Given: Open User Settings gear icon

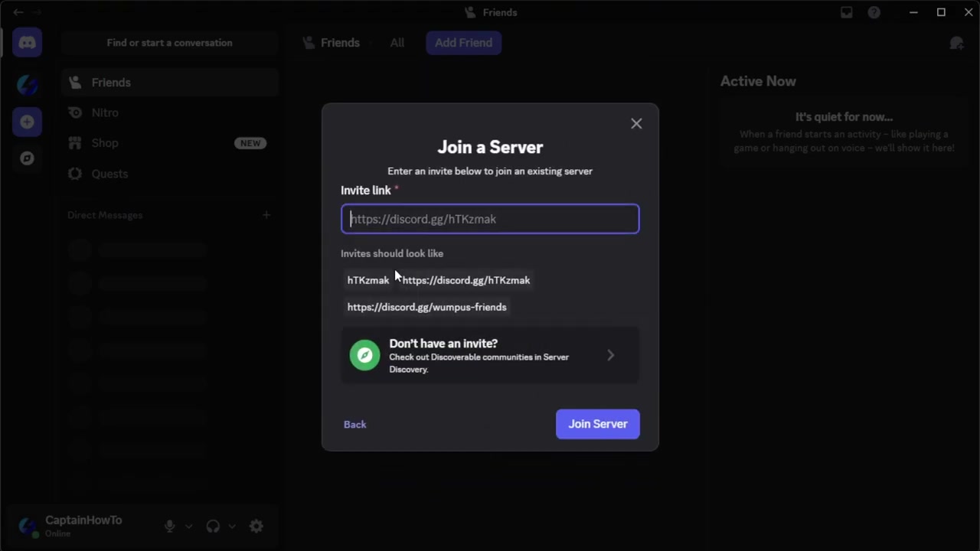Looking at the screenshot, I should coord(256,526).
